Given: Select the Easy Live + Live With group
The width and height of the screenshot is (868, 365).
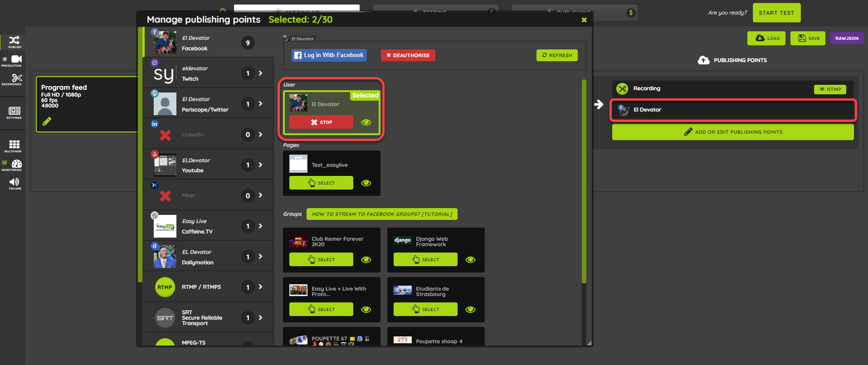Looking at the screenshot, I should click(321, 310).
